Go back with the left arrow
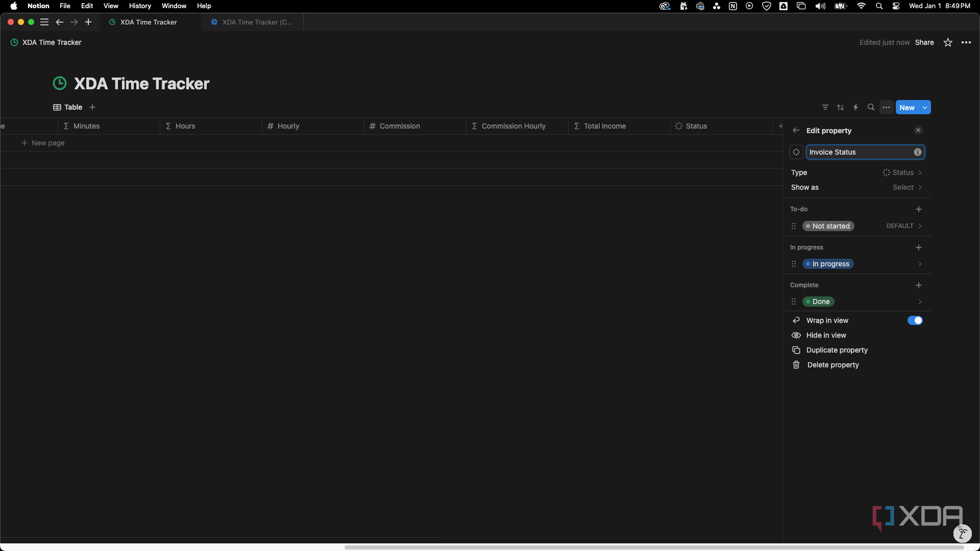 [x=59, y=22]
